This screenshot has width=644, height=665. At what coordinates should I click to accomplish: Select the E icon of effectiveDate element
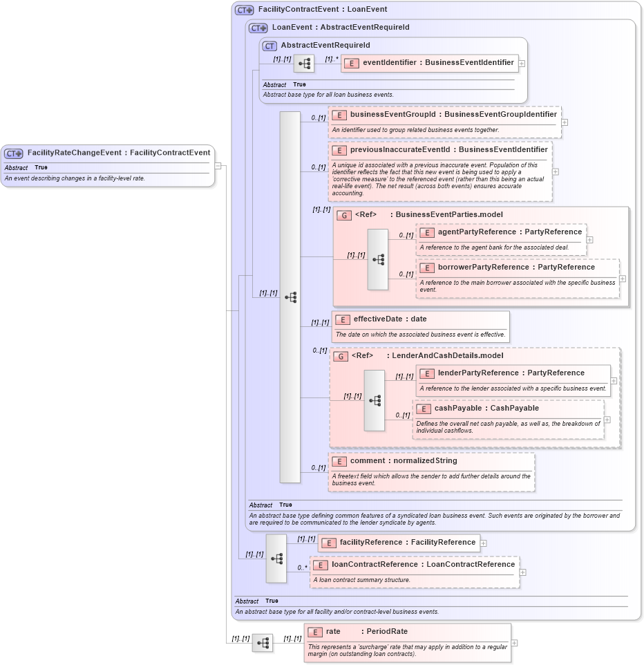click(x=343, y=319)
